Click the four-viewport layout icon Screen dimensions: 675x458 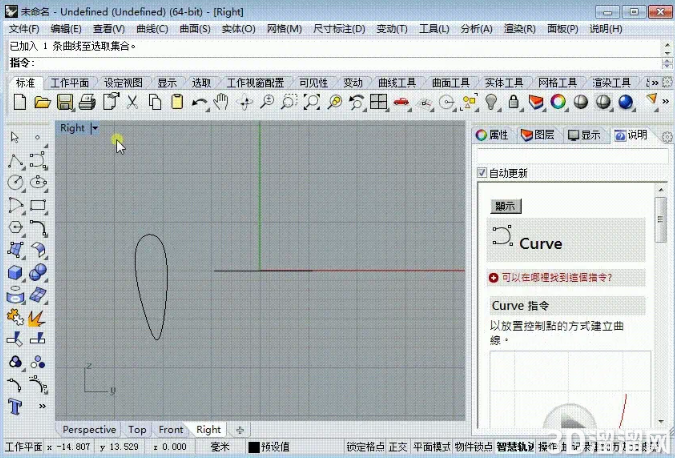[378, 102]
